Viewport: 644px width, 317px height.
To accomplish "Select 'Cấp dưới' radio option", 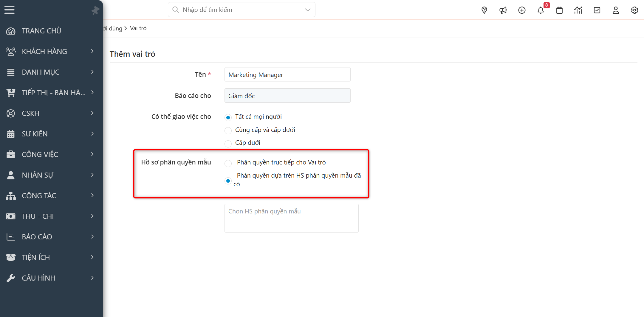I will [228, 144].
